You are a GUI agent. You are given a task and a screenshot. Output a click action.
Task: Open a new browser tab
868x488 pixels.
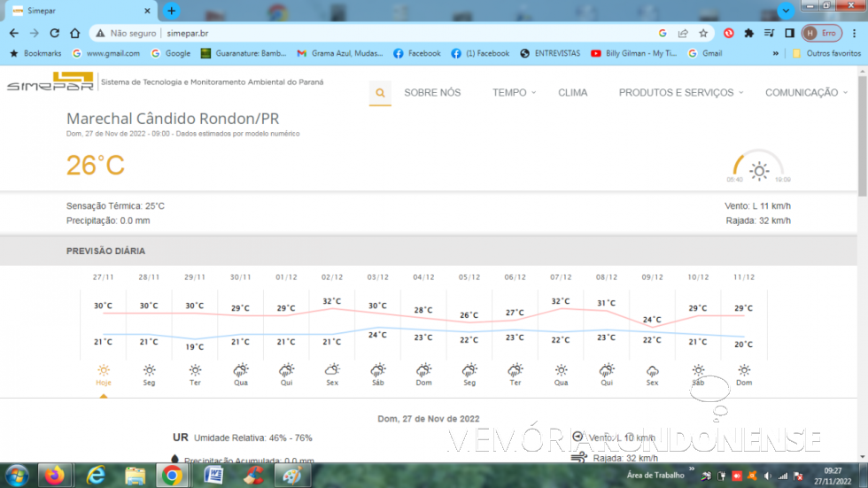coord(172,11)
